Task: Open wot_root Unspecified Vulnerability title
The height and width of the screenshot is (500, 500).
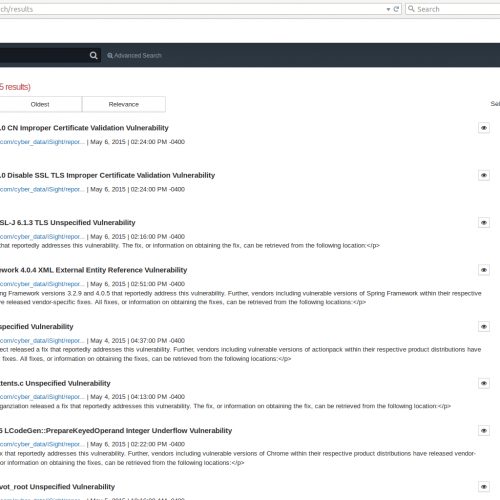Action: (57, 487)
